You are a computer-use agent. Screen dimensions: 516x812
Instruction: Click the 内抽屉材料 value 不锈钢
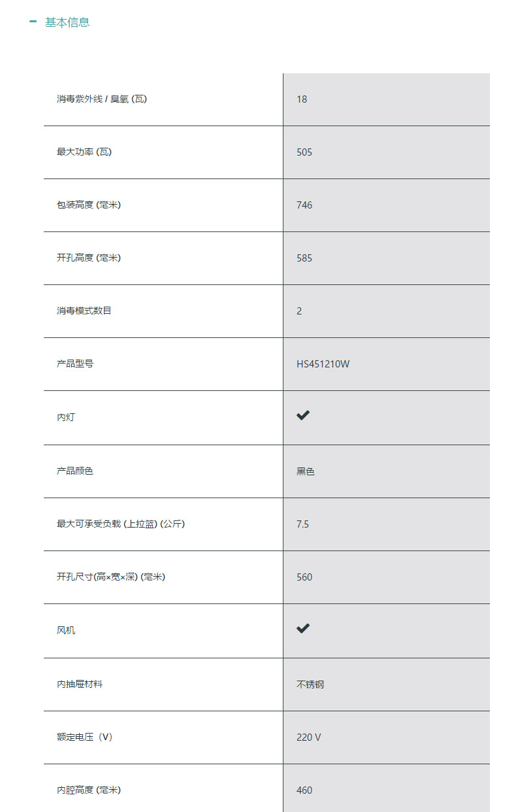310,685
